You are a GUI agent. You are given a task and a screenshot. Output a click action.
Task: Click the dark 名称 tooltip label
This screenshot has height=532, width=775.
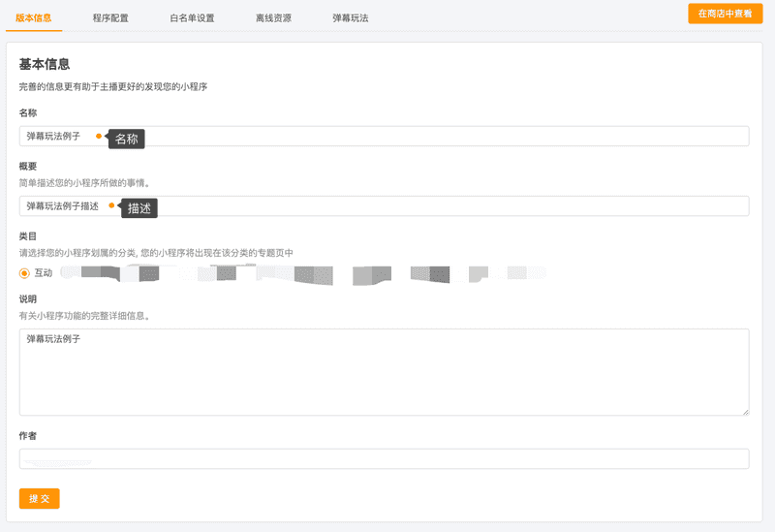127,139
